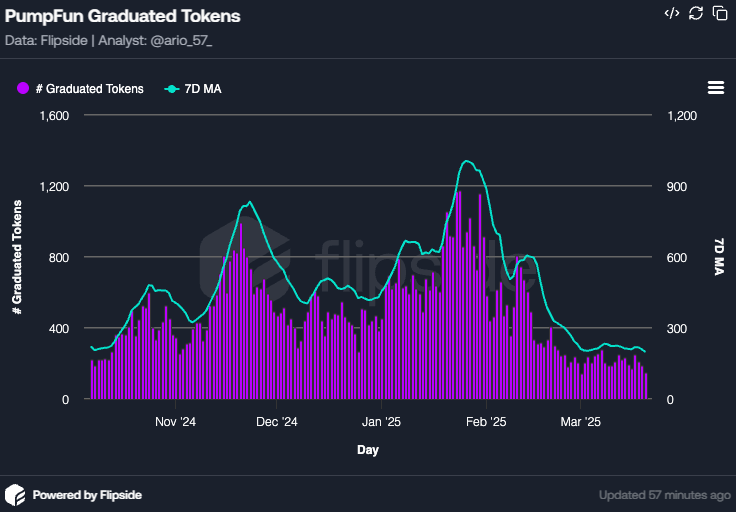Open the Powered by Flipside link
Image resolution: width=736 pixels, height=512 pixels.
click(x=87, y=495)
